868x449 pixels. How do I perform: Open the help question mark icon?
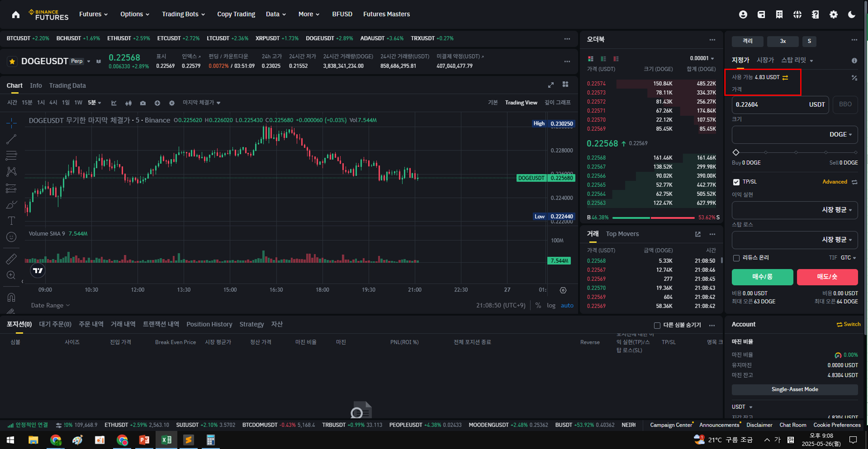(x=815, y=14)
